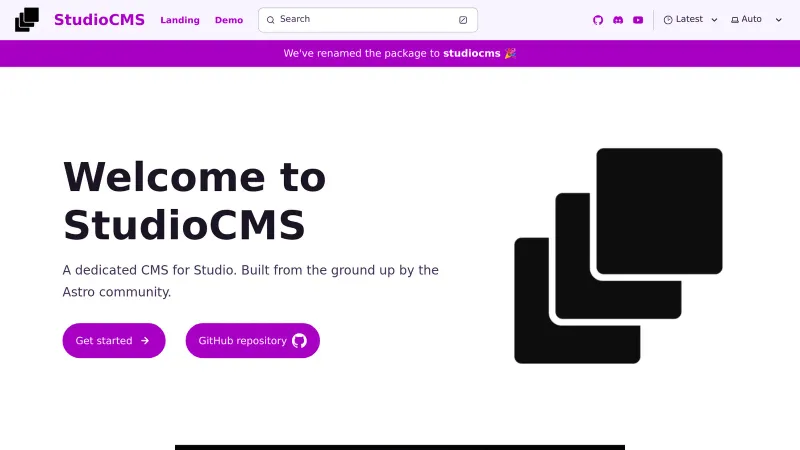Click the StudioCMS logo icon in header
The width and height of the screenshot is (800, 450).
click(x=27, y=19)
